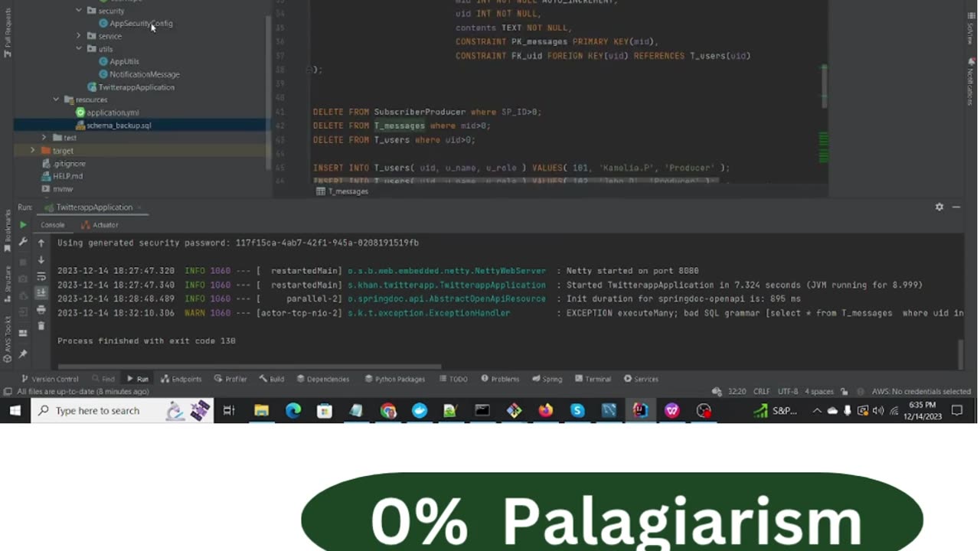This screenshot has width=980, height=551.
Task: Toggle soft-wrap in the Run console
Action: tap(41, 276)
